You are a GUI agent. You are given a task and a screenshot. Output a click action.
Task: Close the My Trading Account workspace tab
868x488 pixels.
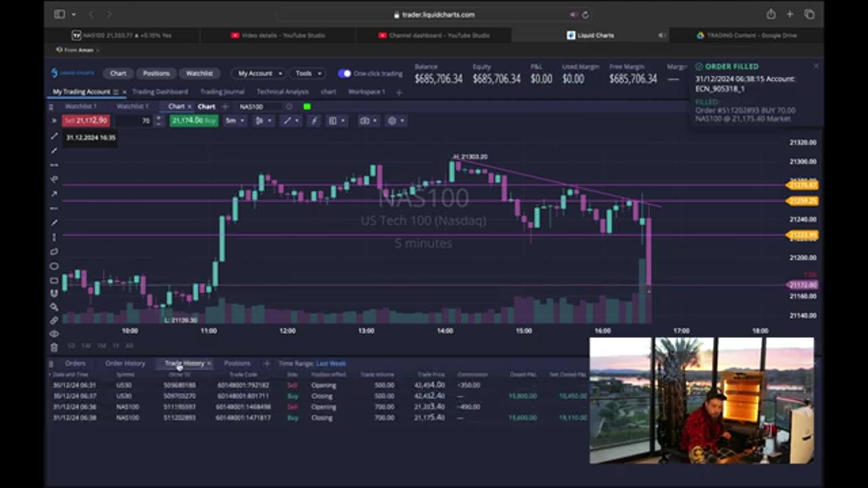click(x=124, y=91)
